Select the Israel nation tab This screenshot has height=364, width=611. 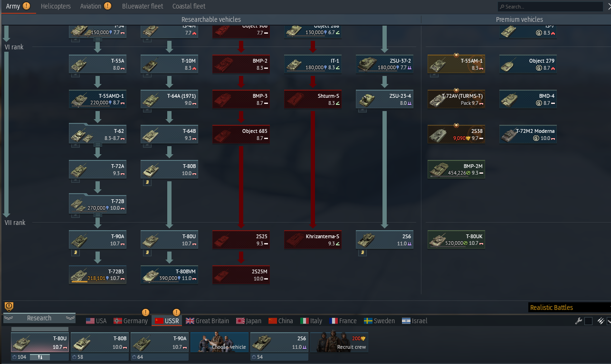[x=415, y=321]
